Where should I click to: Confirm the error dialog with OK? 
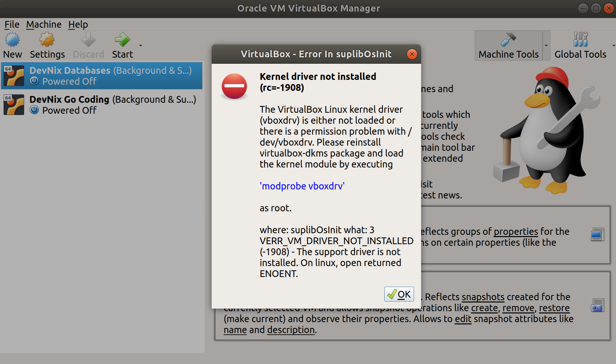coord(399,294)
